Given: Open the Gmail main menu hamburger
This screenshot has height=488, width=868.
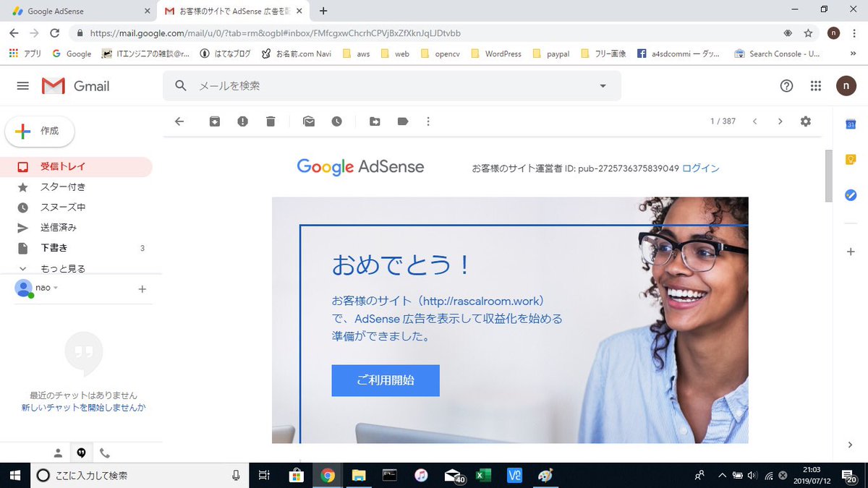Looking at the screenshot, I should 22,86.
